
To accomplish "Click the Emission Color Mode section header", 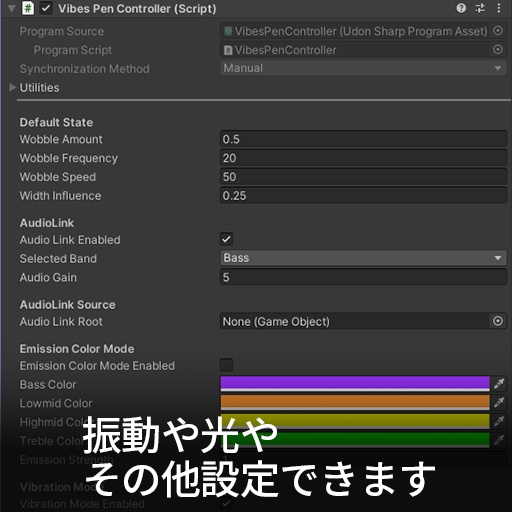I will 77,349.
